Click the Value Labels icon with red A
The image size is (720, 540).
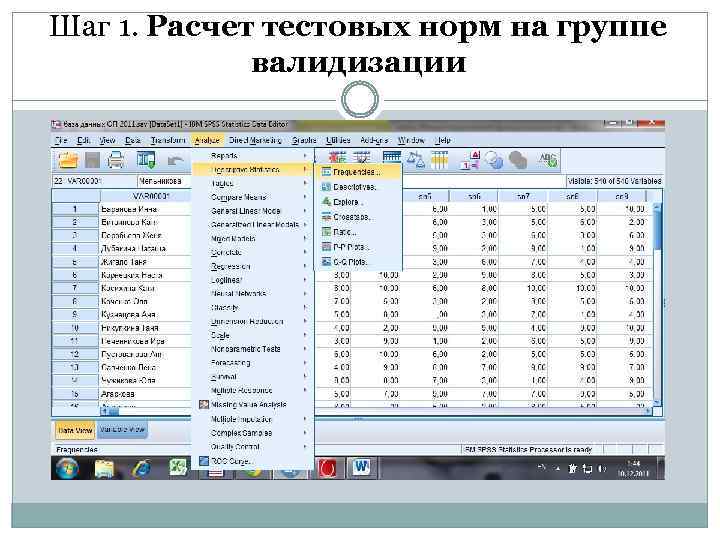pos(470,160)
